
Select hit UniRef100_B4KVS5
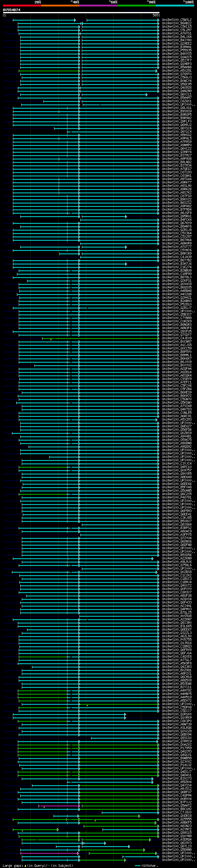[177, 54]
